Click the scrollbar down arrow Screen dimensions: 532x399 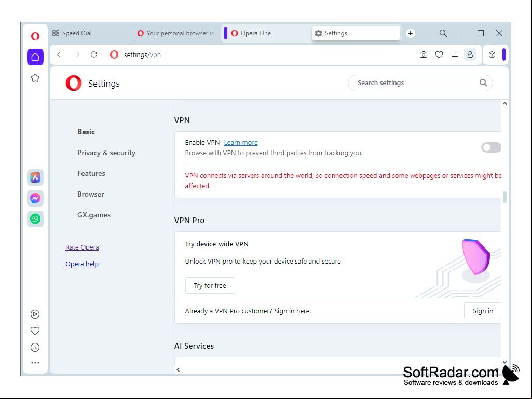tap(504, 362)
